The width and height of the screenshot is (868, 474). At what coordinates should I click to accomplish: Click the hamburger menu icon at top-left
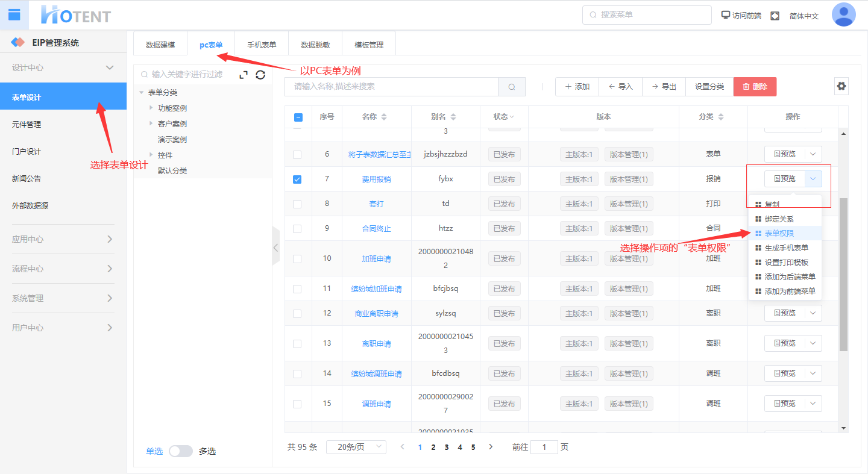pos(14,15)
